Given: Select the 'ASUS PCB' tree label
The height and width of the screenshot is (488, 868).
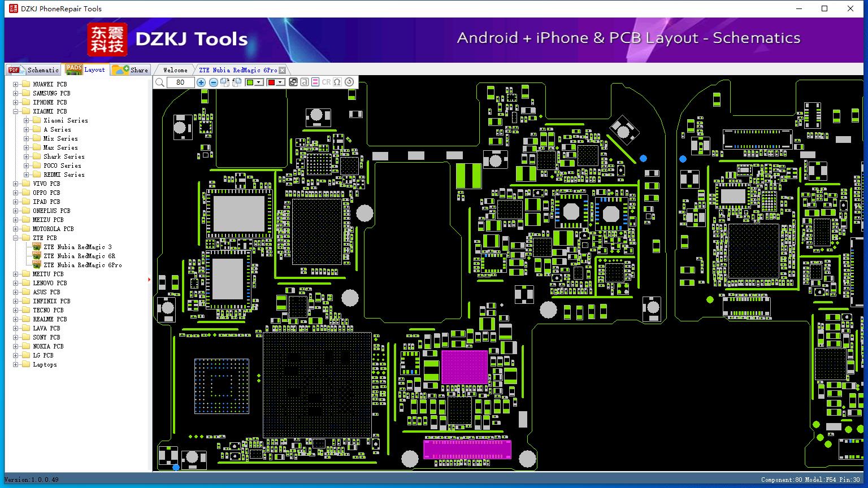Looking at the screenshot, I should (46, 292).
